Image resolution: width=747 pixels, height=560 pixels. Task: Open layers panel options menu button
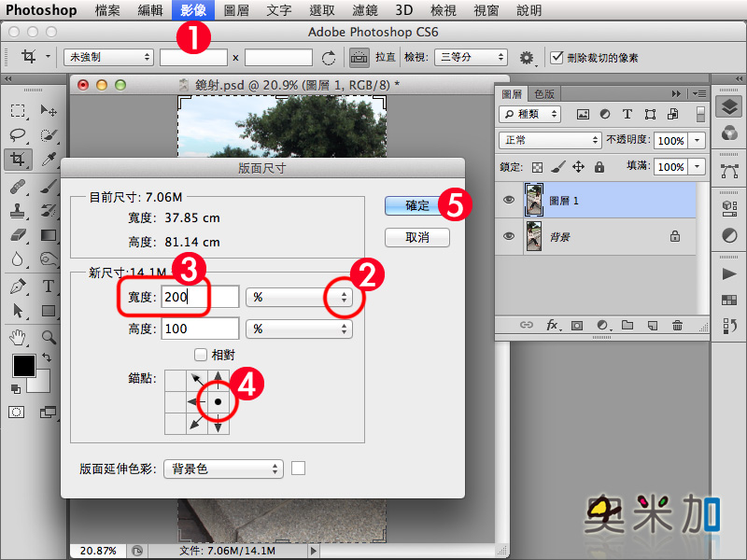(x=698, y=94)
